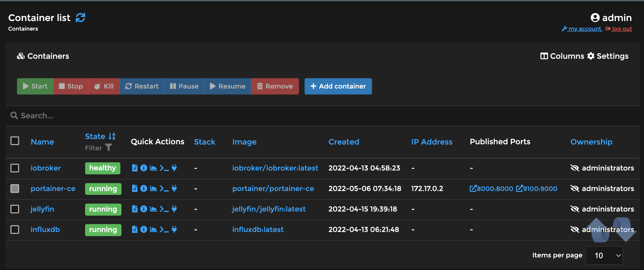View stats for iobroker container

[x=153, y=168]
